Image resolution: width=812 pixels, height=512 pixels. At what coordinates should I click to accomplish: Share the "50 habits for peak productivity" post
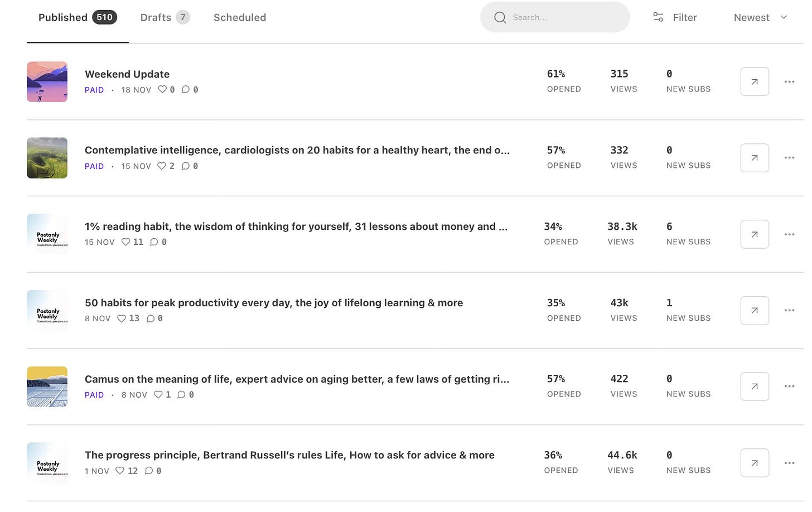coord(754,310)
